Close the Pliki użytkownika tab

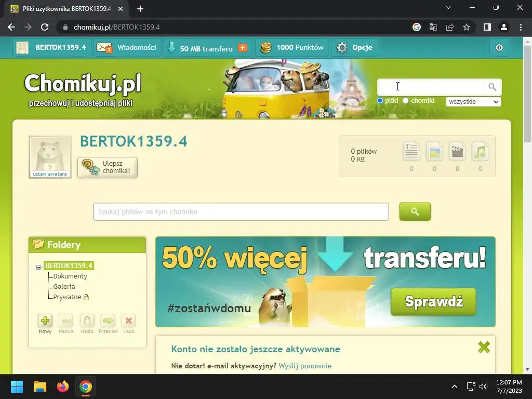121,9
